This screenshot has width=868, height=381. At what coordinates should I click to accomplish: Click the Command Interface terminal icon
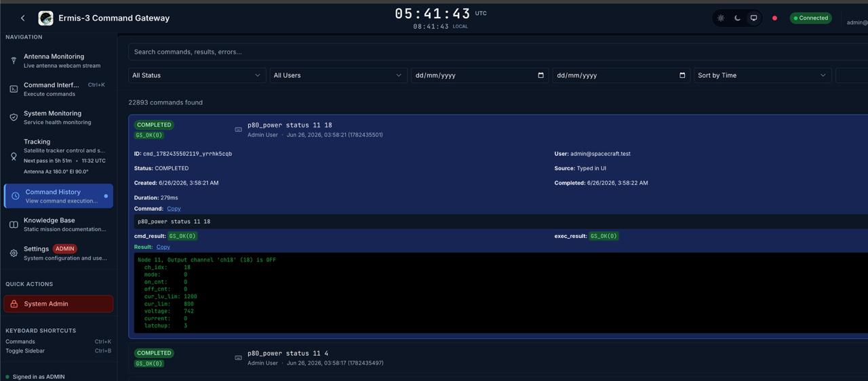(14, 89)
